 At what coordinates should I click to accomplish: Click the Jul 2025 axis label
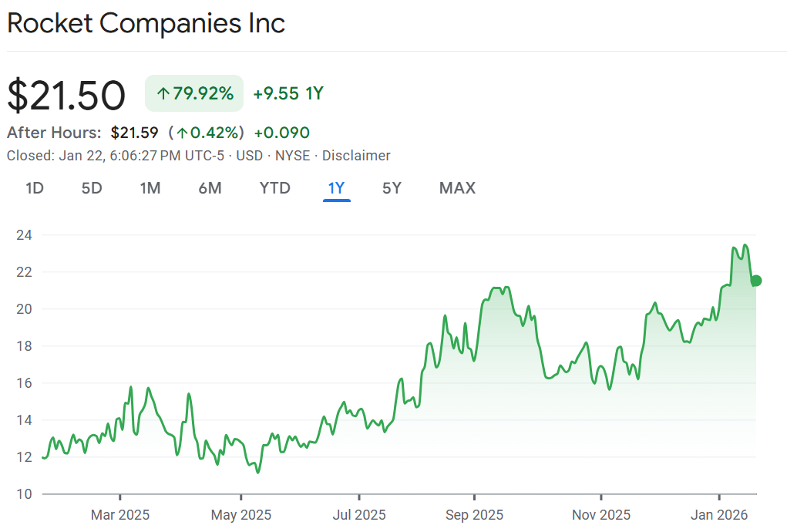click(359, 515)
